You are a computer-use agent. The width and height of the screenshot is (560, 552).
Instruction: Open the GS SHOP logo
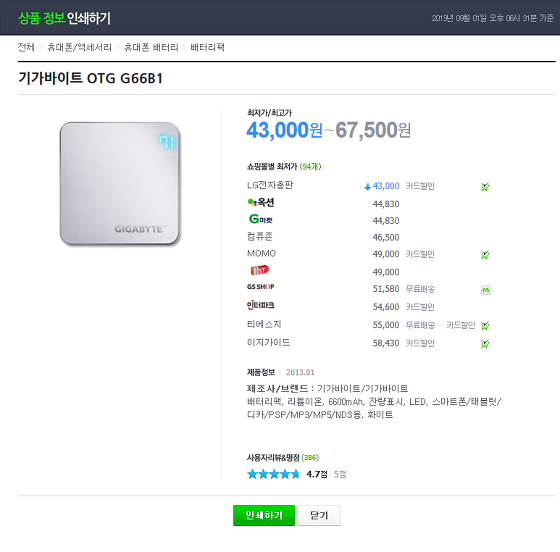coord(260,287)
